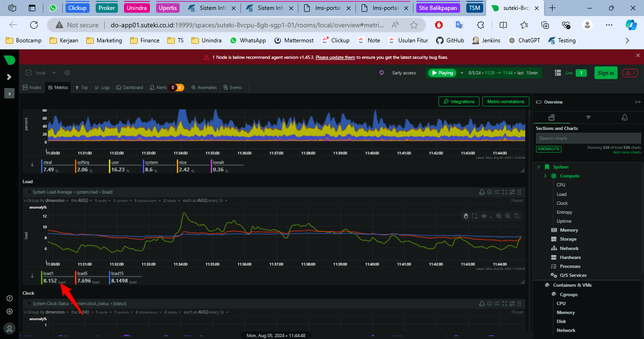Viewport: 644px width, 339px height.
Task: Expand Load chart to fullscreen
Action: (504, 192)
